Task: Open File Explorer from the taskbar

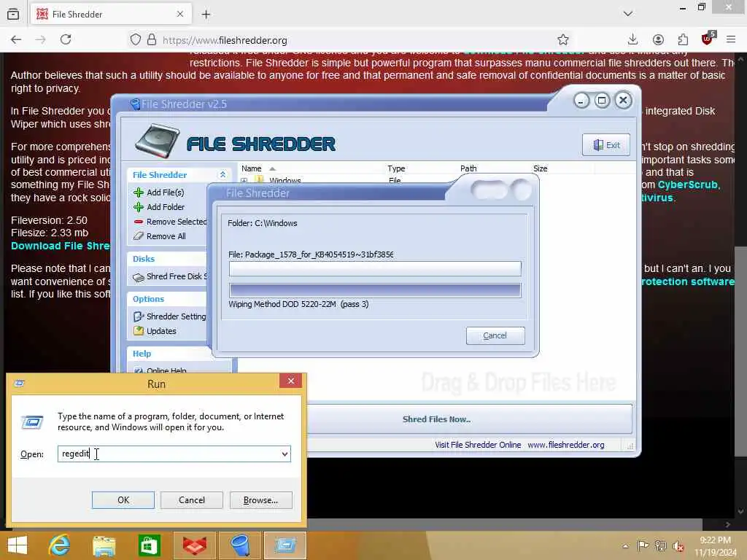Action: coord(104,545)
